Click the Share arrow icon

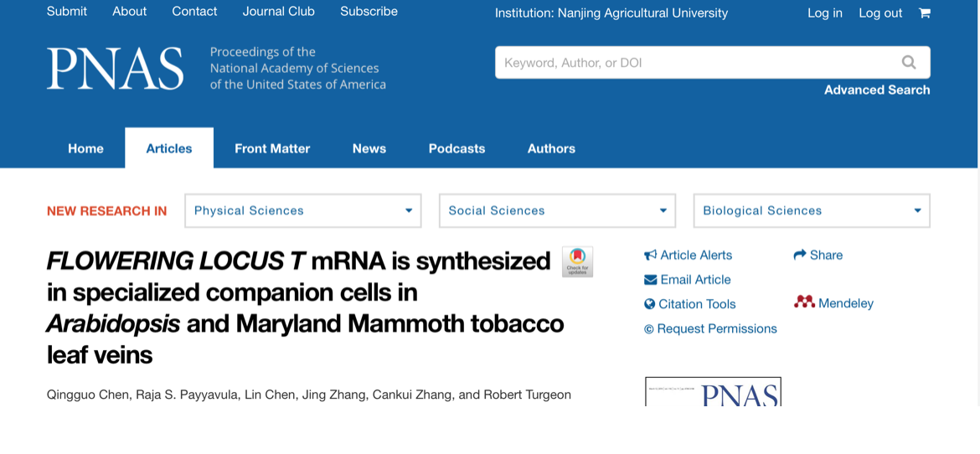tap(799, 255)
